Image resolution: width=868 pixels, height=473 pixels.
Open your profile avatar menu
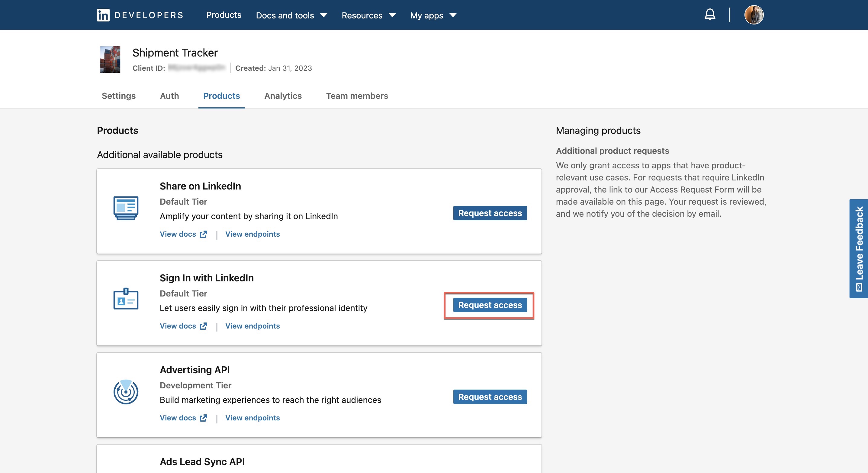[x=754, y=15]
